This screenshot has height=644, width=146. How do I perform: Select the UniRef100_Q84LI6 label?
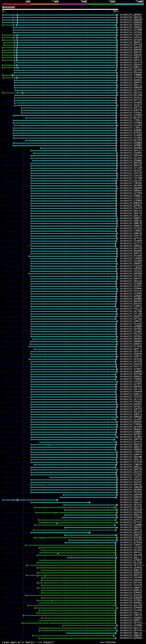(x=131, y=503)
